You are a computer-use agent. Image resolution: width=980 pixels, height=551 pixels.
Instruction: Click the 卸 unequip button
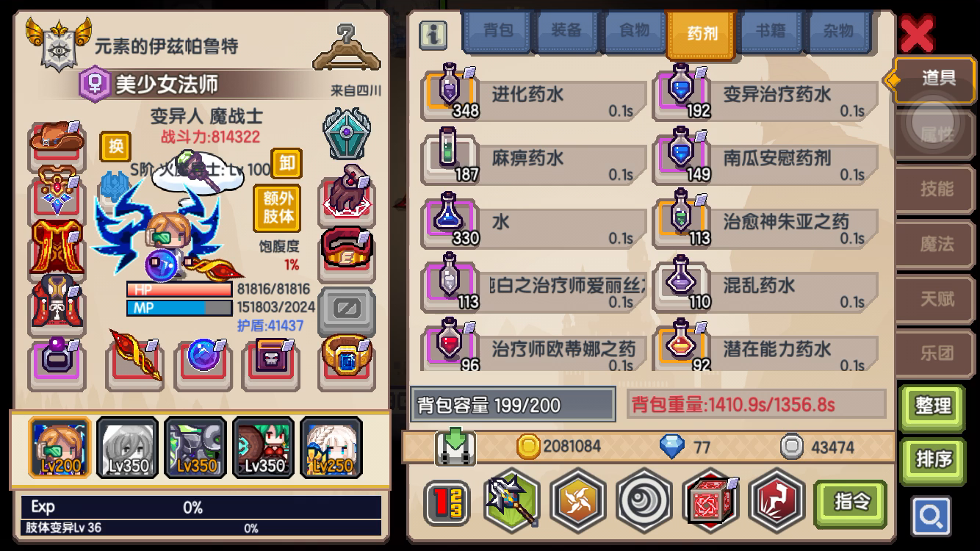pyautogui.click(x=287, y=163)
